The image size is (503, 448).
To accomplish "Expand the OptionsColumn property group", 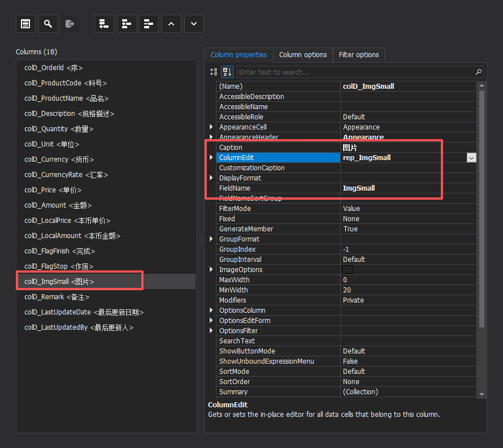I will pyautogui.click(x=211, y=310).
